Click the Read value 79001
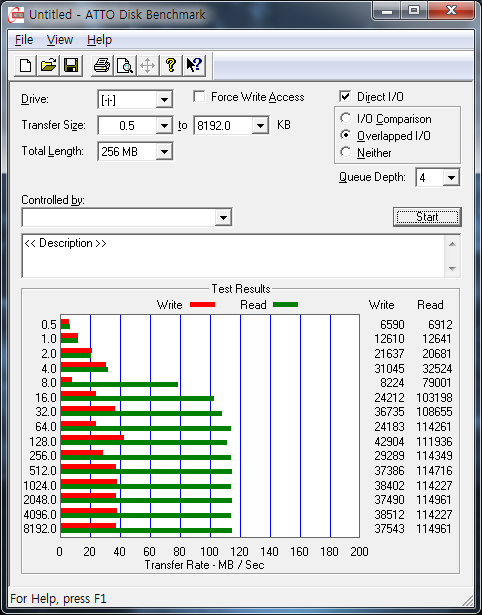This screenshot has width=482, height=615. [437, 382]
